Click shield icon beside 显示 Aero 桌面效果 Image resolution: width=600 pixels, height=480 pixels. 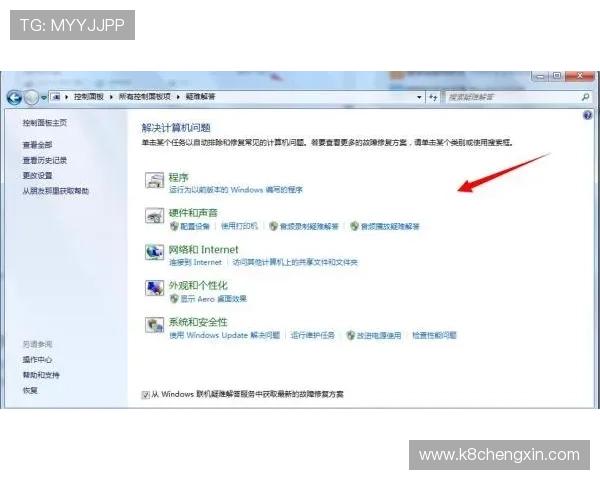point(174,298)
